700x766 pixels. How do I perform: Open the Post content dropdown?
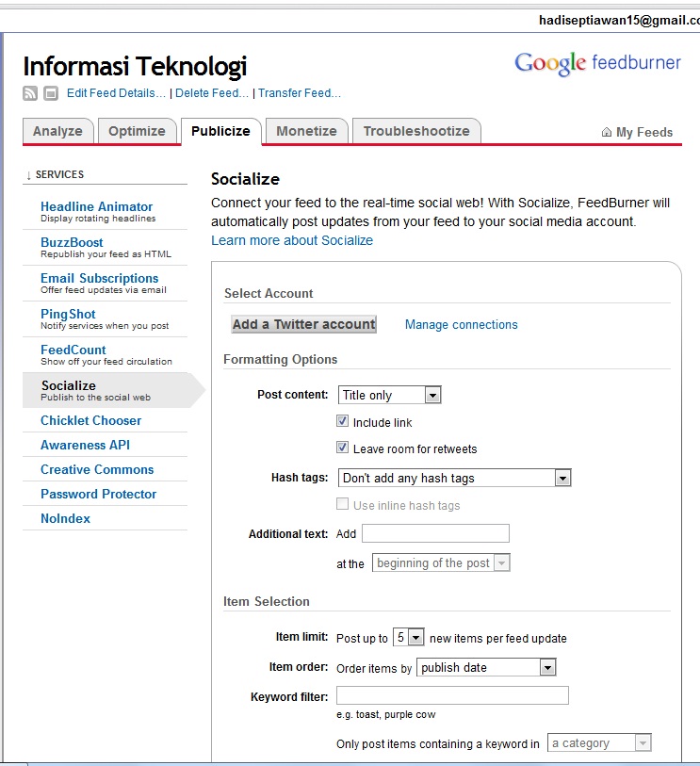389,395
